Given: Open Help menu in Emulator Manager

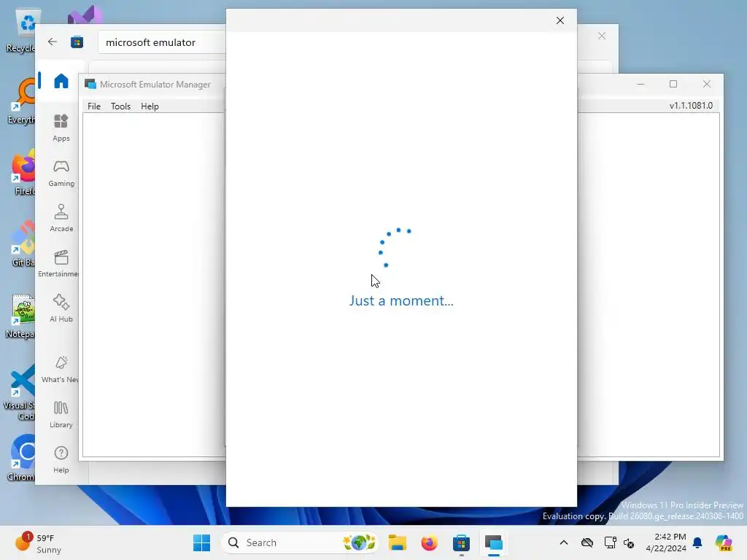Looking at the screenshot, I should [150, 106].
